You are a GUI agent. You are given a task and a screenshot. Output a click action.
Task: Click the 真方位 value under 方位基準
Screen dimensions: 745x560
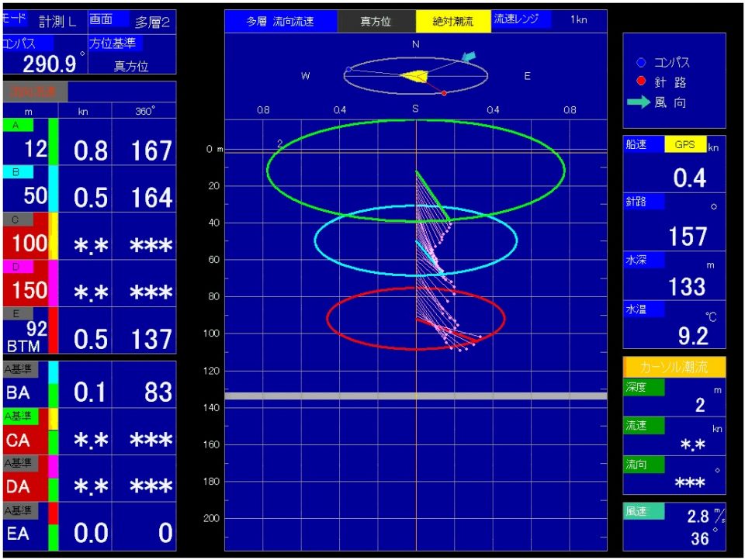tap(131, 66)
